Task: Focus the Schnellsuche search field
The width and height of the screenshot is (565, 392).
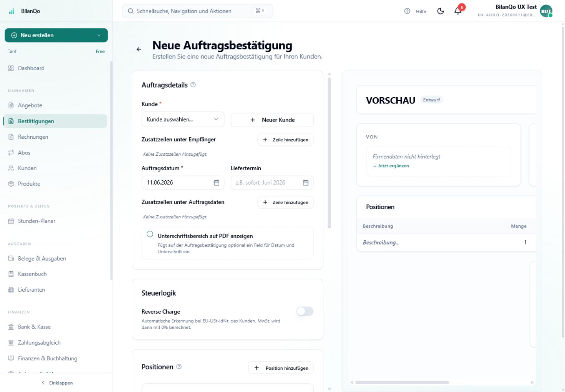Action: click(x=197, y=11)
